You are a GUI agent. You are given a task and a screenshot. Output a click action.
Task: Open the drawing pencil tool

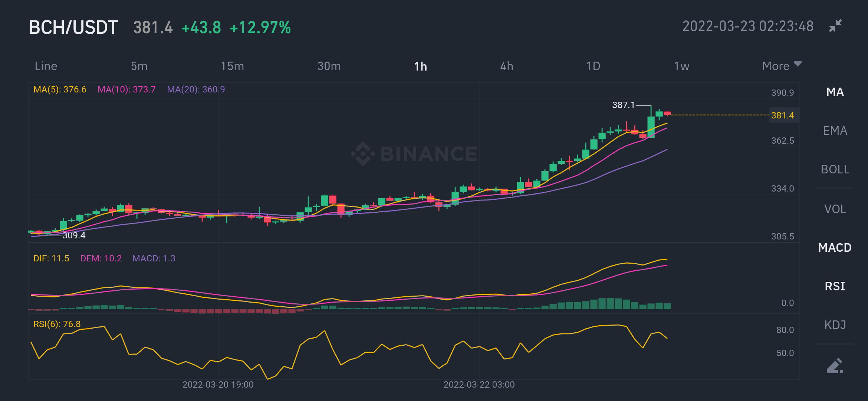point(835,366)
